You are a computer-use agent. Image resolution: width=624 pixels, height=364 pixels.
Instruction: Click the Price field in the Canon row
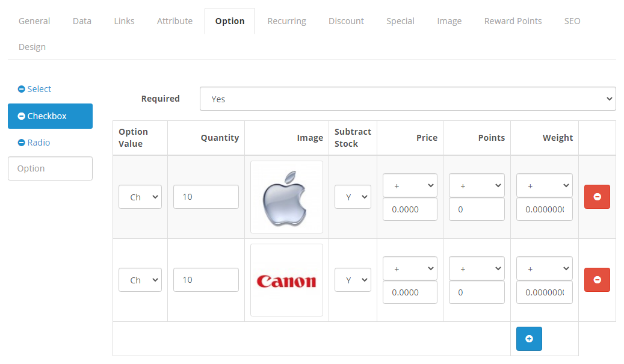tap(410, 292)
